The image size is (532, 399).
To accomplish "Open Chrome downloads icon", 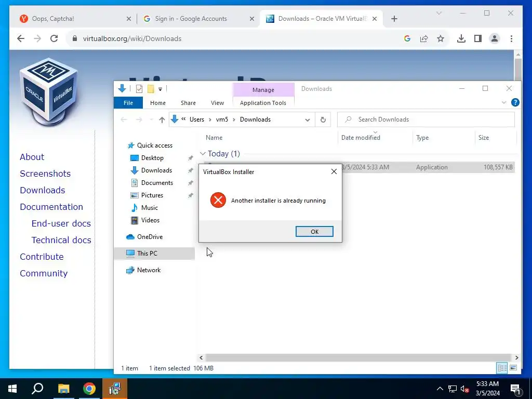I will [x=461, y=38].
